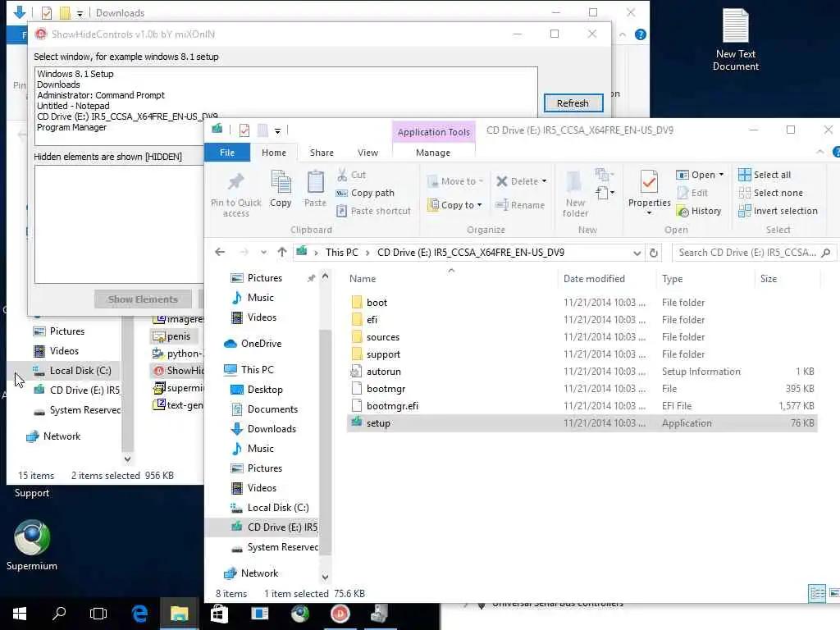The image size is (840, 630).
Task: Open the Delete dropdown arrow
Action: tap(544, 181)
